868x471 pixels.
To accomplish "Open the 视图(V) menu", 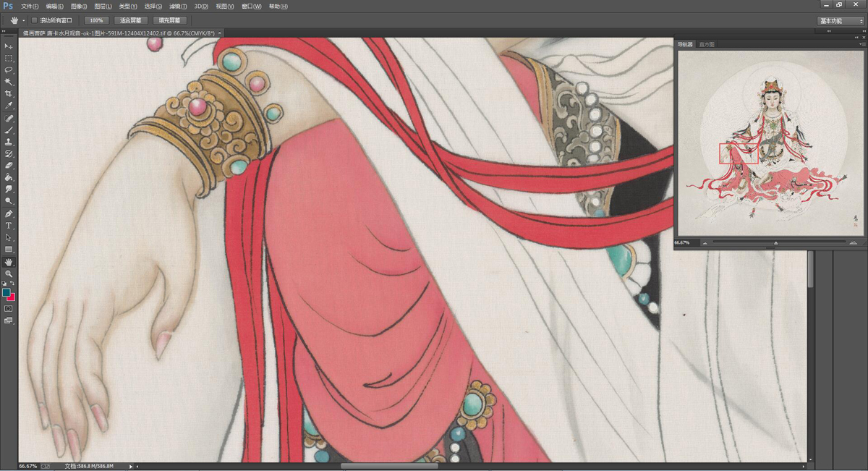I will coord(226,6).
